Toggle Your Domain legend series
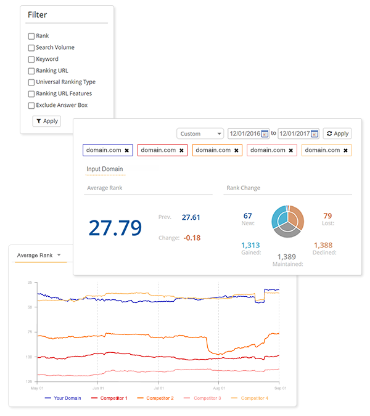The height and width of the screenshot is (416, 370). click(x=63, y=398)
